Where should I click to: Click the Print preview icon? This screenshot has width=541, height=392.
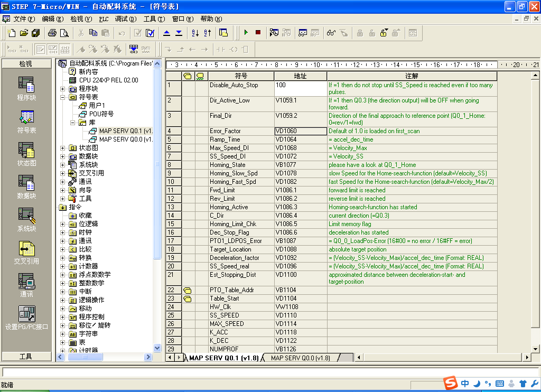click(64, 33)
